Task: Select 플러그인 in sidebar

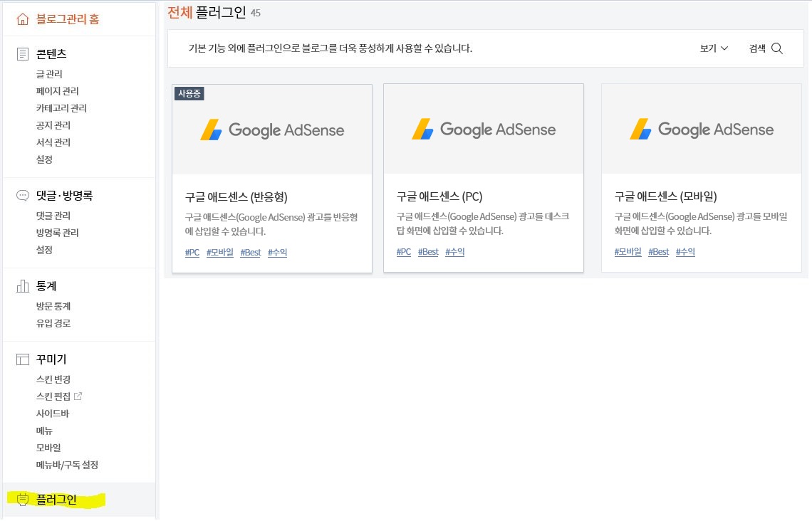Action: click(x=56, y=500)
